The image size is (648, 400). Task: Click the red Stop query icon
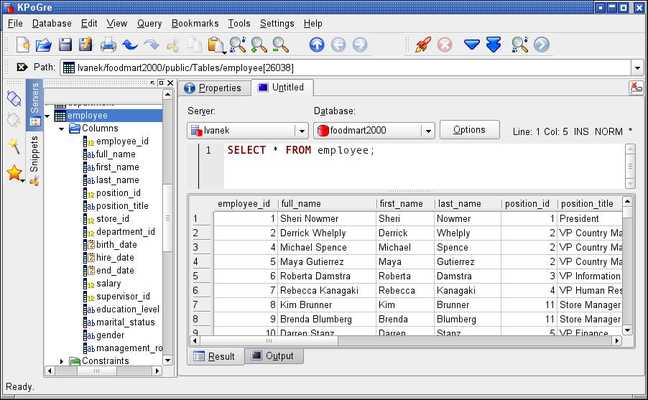(445, 45)
